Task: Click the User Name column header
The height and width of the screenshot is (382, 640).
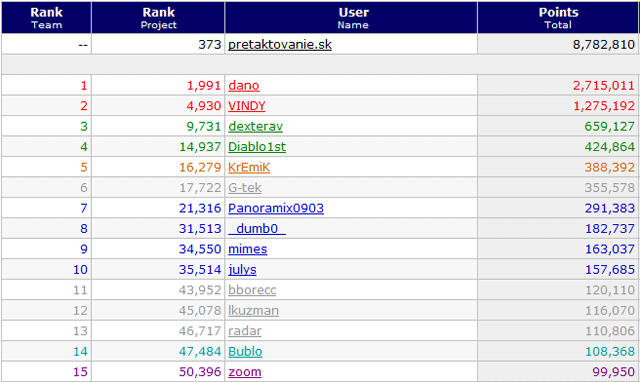Action: tap(351, 18)
